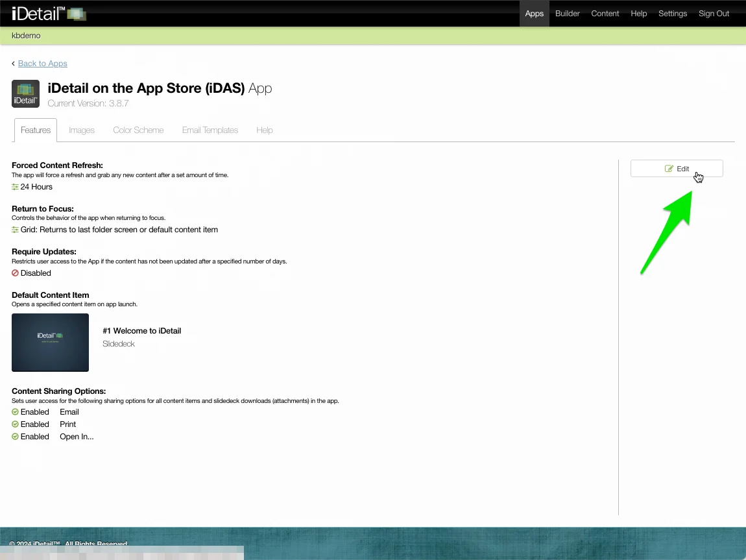Click the 'Print' sharing option label
This screenshot has height=560, width=746.
(x=68, y=424)
